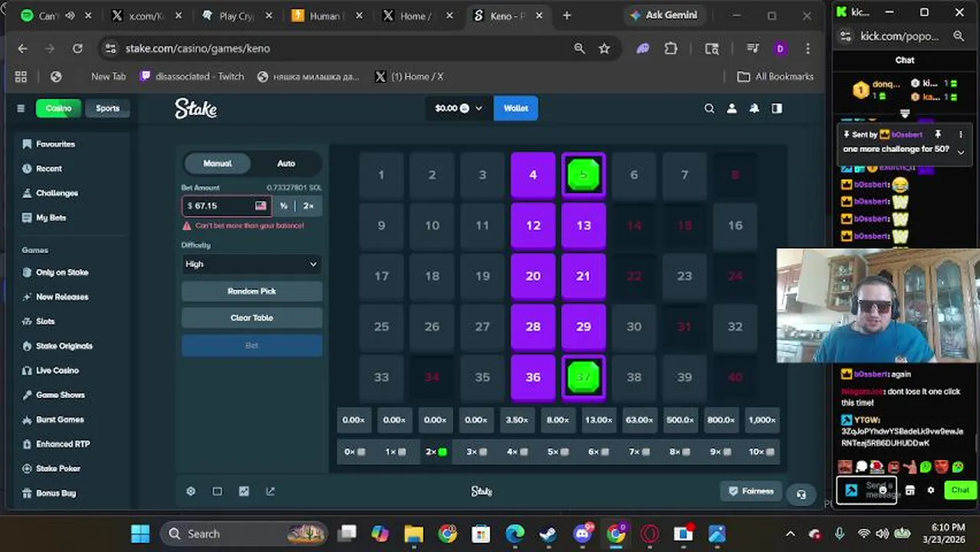Image resolution: width=980 pixels, height=552 pixels.
Task: Collapse the pinned message in Kick chat
Action: point(961,152)
